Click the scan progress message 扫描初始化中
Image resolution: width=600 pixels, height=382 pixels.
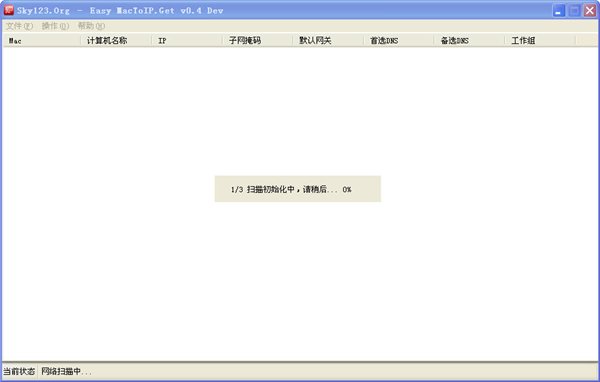point(291,189)
